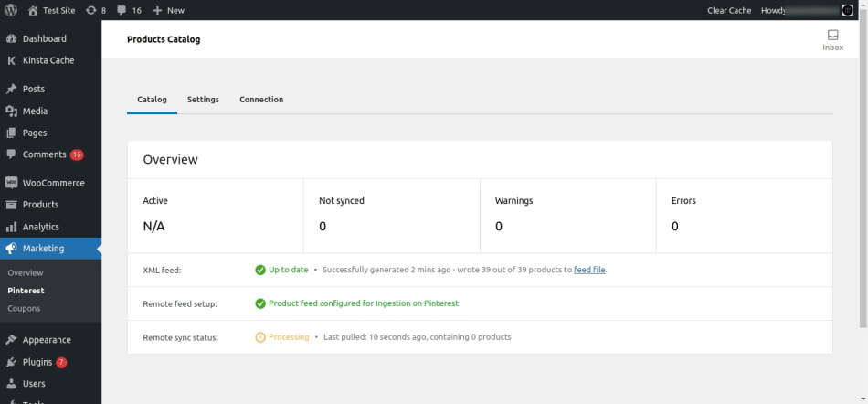Open the feed file link
868x404 pixels.
click(589, 270)
